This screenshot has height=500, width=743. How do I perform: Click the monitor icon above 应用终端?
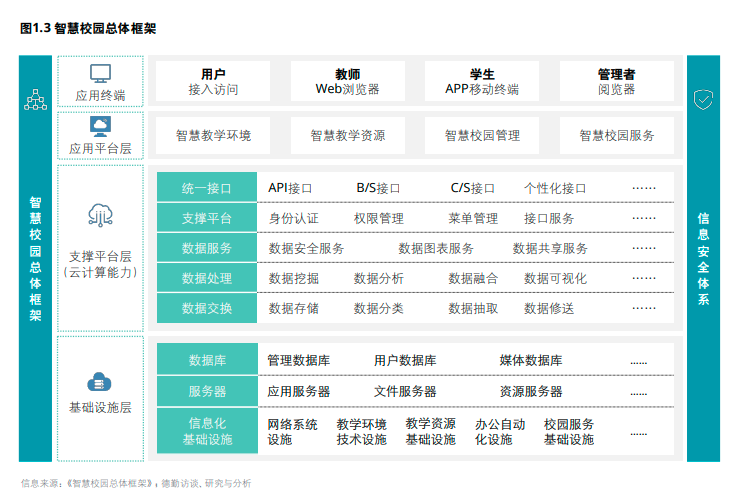pos(100,73)
